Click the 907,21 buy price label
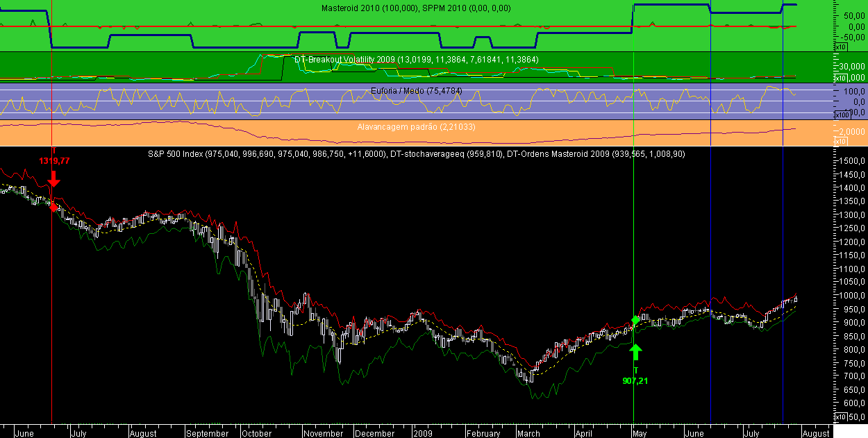The height and width of the screenshot is (438, 868). coord(635,380)
